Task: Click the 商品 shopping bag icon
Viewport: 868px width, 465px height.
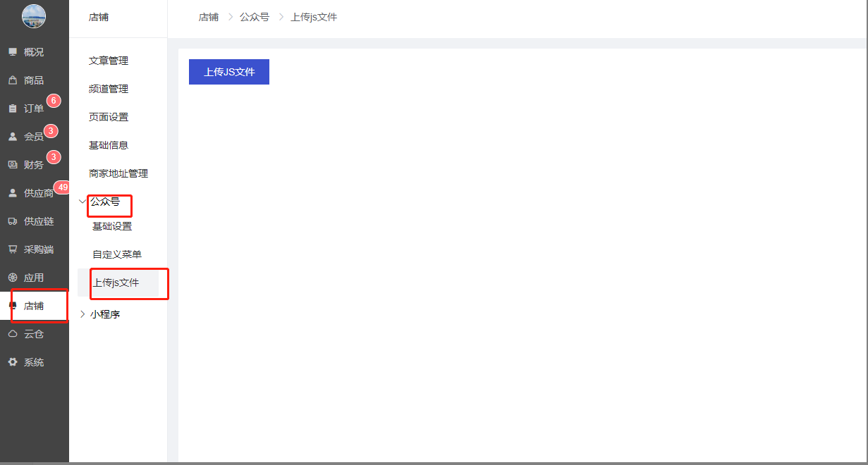Action: (x=13, y=80)
